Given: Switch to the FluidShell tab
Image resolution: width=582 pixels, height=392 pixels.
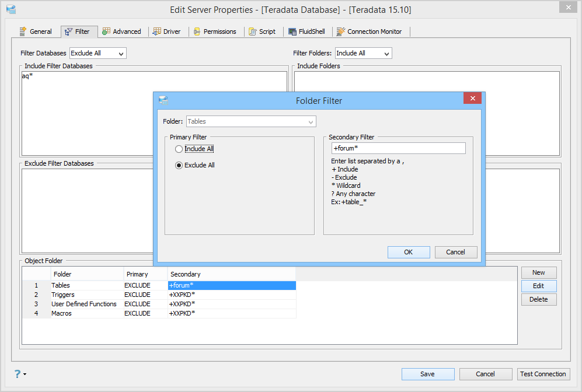Looking at the screenshot, I should coord(307,32).
